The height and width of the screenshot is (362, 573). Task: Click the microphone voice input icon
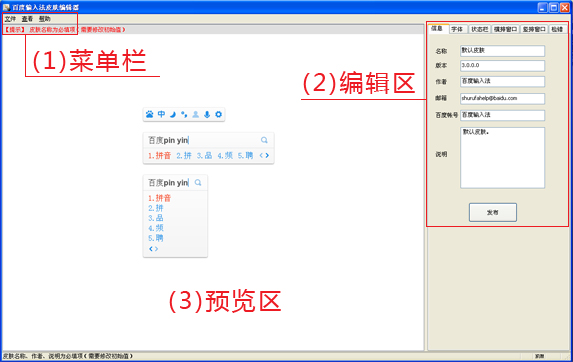[x=207, y=114]
